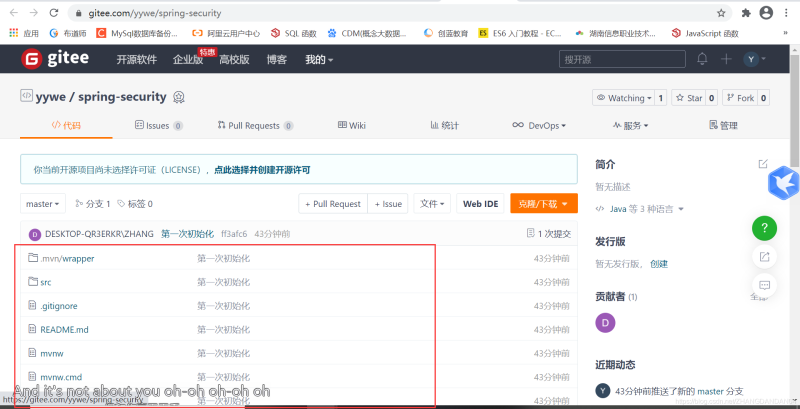Expand the 文件 dropdown
The width and height of the screenshot is (800, 409).
coord(431,204)
